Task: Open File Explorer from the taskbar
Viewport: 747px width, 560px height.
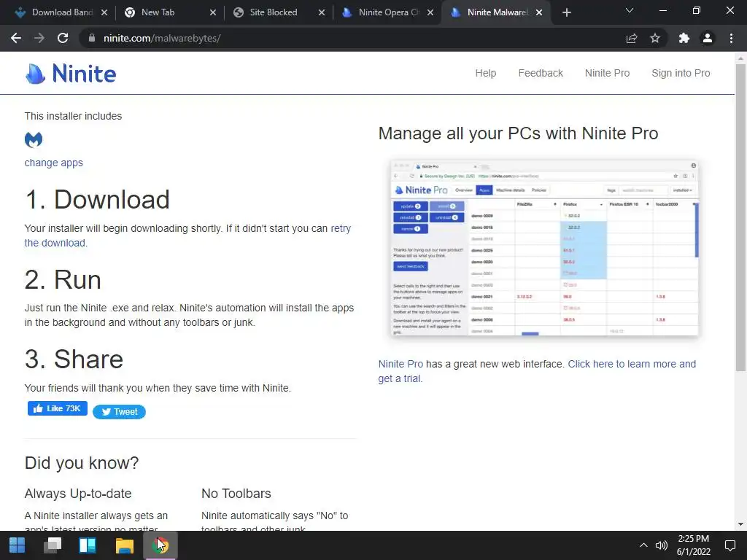Action: coord(124,545)
